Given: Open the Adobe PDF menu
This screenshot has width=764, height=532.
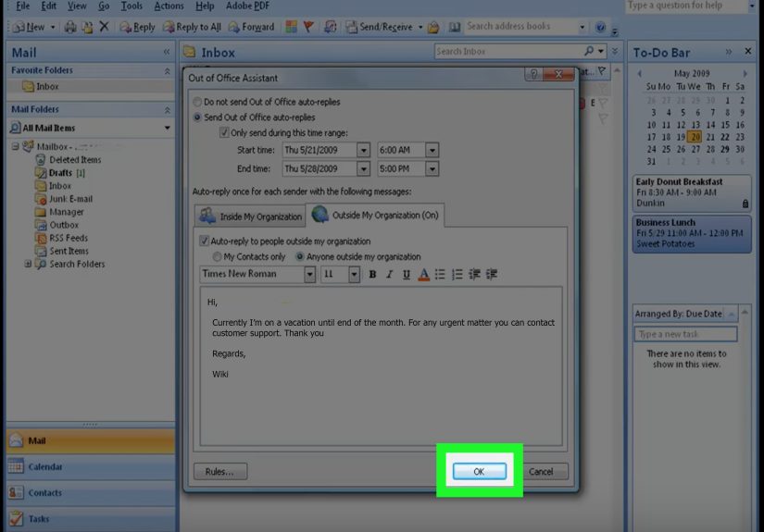Looking at the screenshot, I should 247,6.
